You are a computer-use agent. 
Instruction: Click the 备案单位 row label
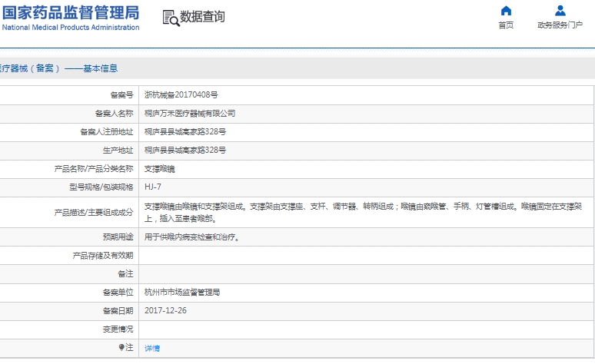[x=118, y=293]
